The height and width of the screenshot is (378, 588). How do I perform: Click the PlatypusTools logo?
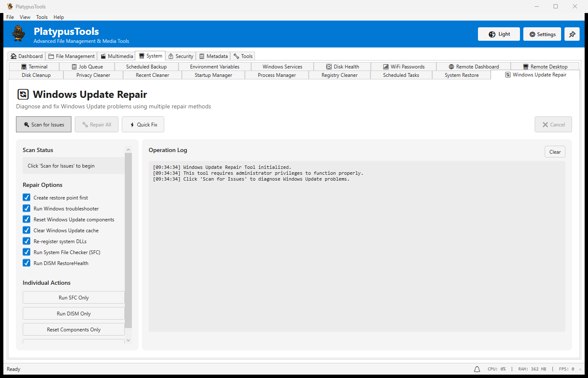18,34
